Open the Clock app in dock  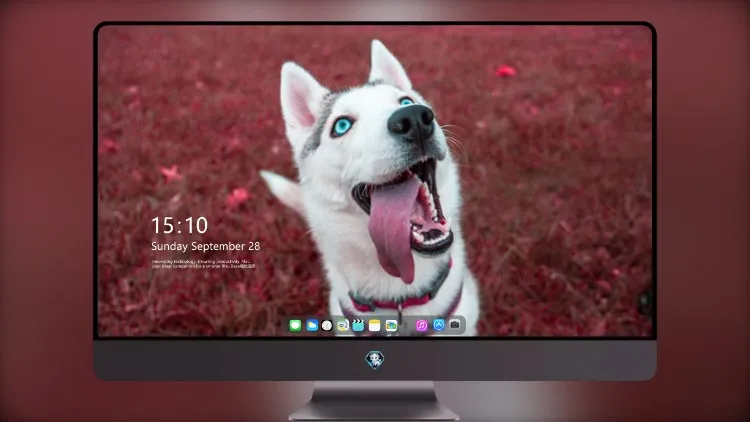(x=327, y=325)
